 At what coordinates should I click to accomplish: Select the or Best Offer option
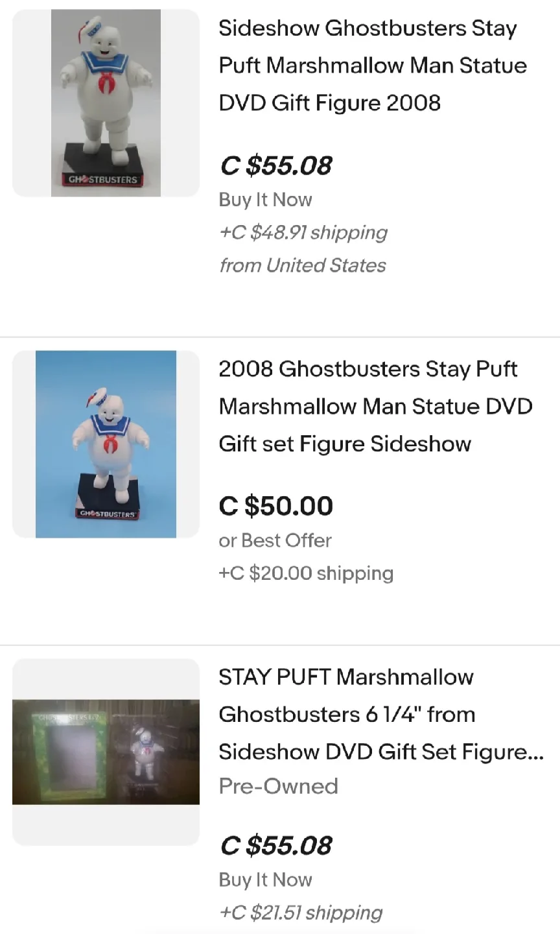pos(275,540)
